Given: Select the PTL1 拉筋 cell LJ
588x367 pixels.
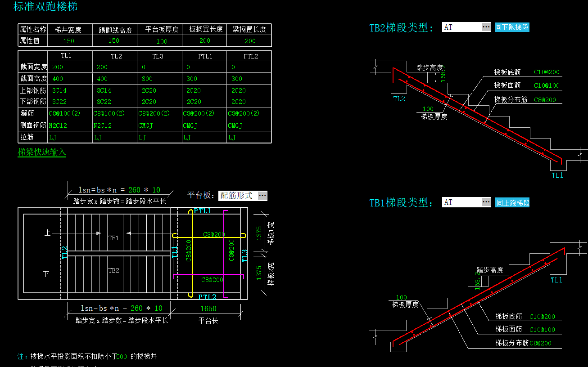Looking at the screenshot, I should pos(187,138).
